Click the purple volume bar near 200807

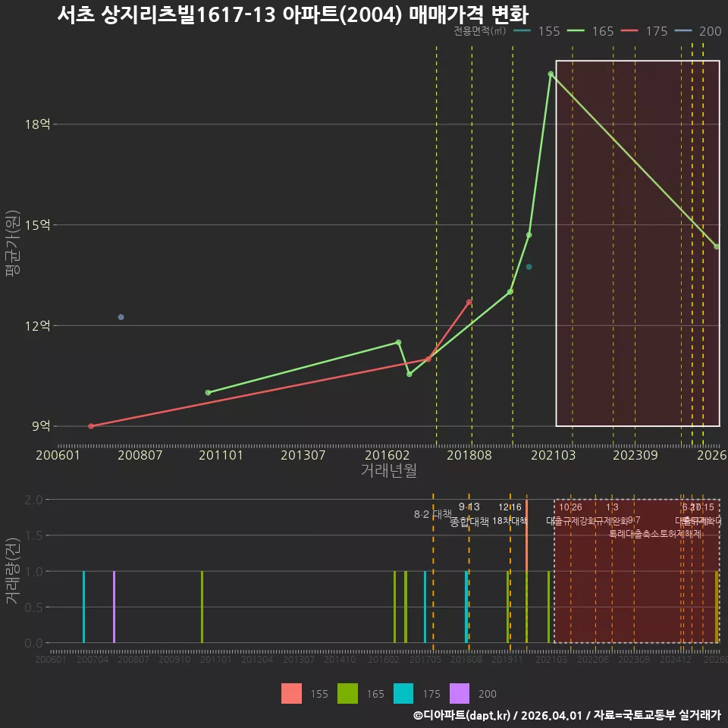[115, 607]
